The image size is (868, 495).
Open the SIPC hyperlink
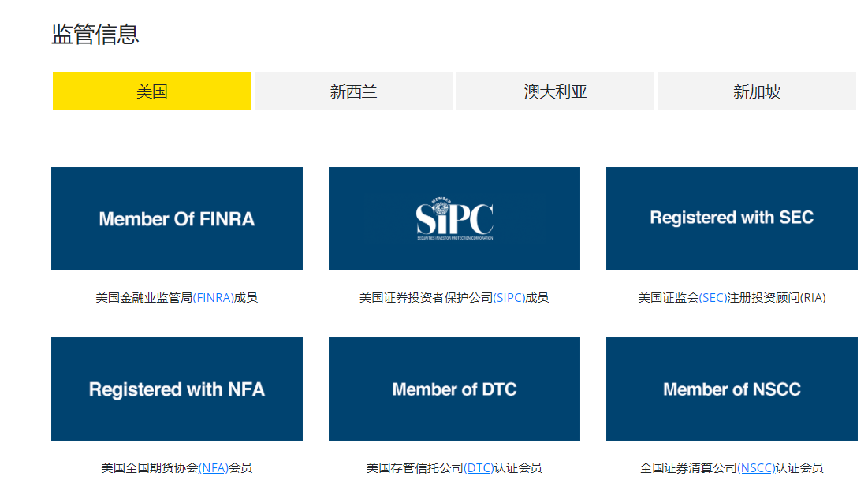point(509,298)
